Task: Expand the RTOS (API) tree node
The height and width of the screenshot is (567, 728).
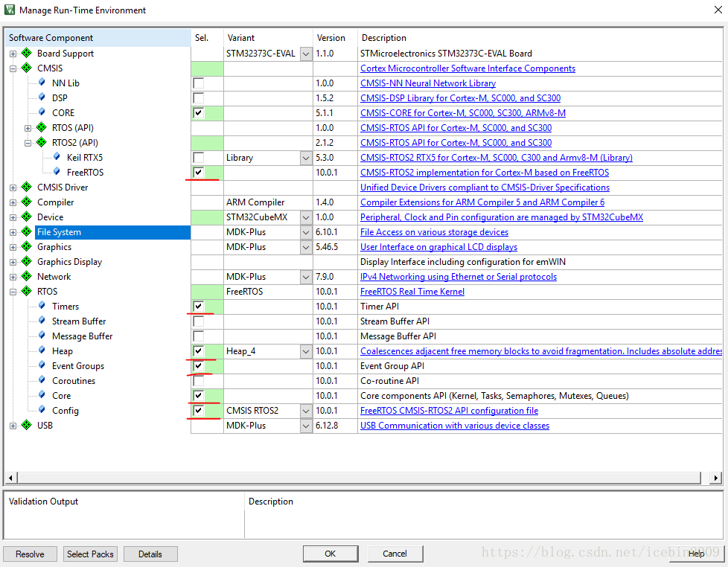Action: (28, 128)
